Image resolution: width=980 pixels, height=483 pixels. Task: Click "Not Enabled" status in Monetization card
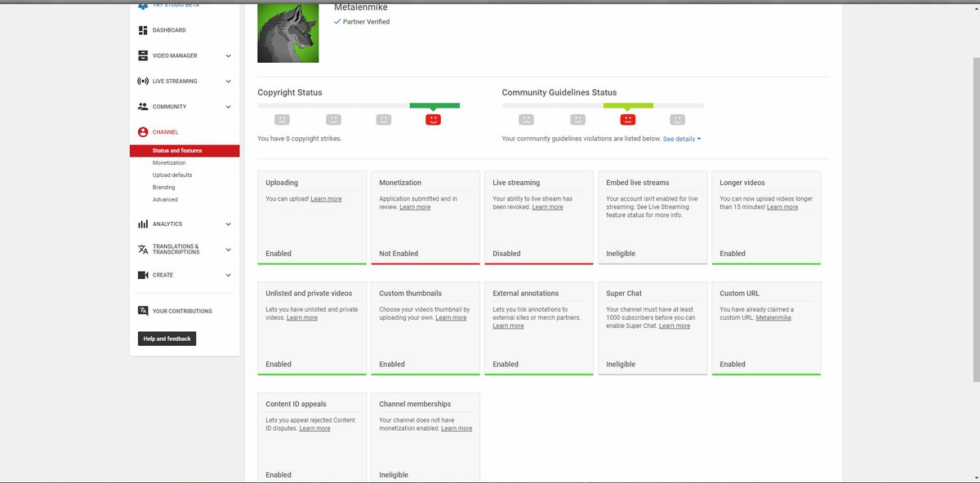pos(399,254)
